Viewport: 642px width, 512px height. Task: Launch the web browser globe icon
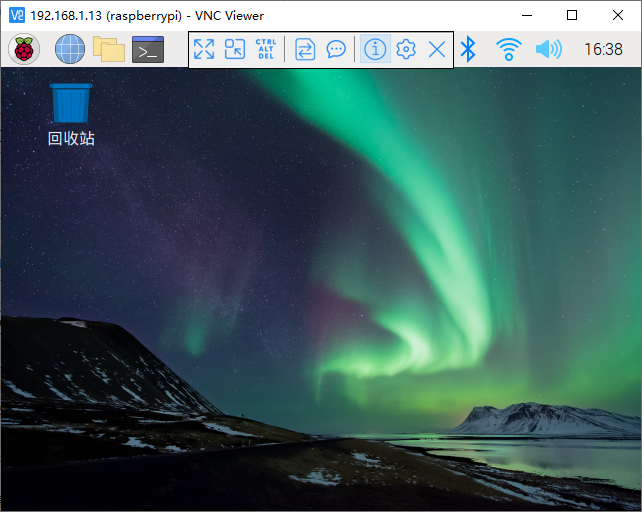[x=70, y=49]
